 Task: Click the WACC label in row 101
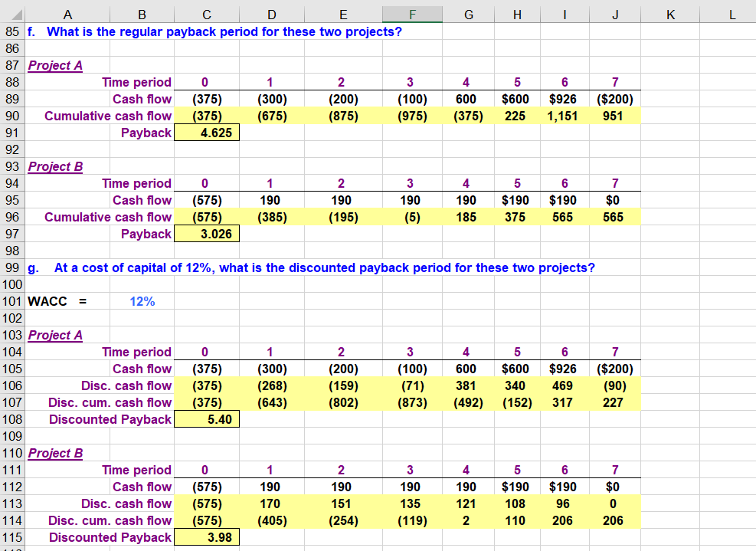coord(47,301)
